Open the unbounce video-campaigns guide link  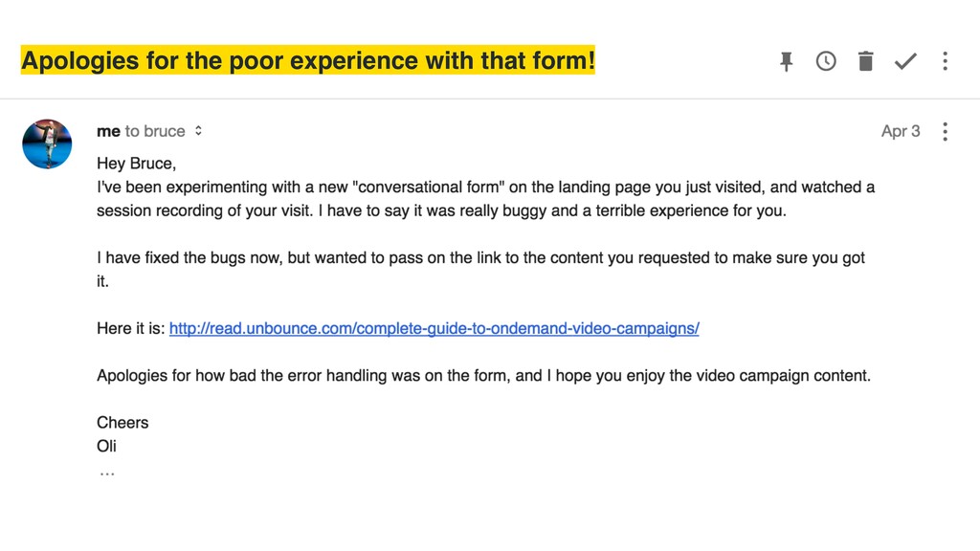click(434, 328)
